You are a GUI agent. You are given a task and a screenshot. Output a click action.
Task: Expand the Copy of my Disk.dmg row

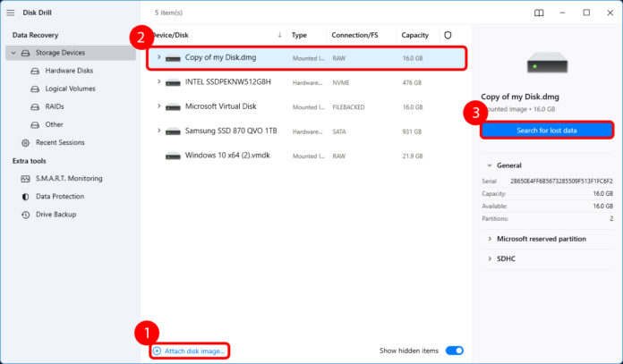click(158, 57)
